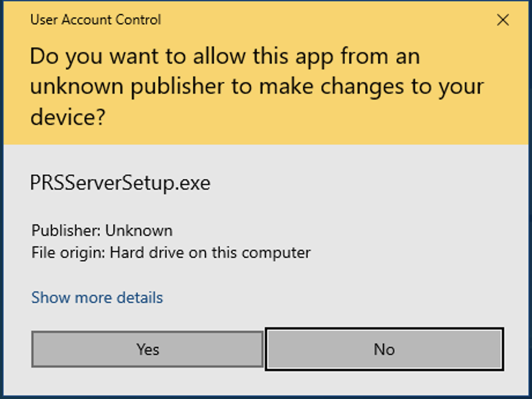Click the yellow warning banner area
Image resolution: width=532 pixels, height=399 pixels.
tap(266, 73)
